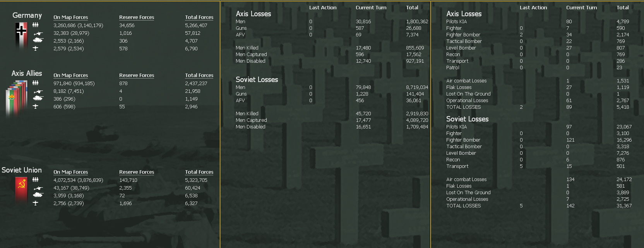Image resolution: width=644 pixels, height=248 pixels.
Task: Click Axis Operational Losses total 2,767
Action: pos(623,101)
